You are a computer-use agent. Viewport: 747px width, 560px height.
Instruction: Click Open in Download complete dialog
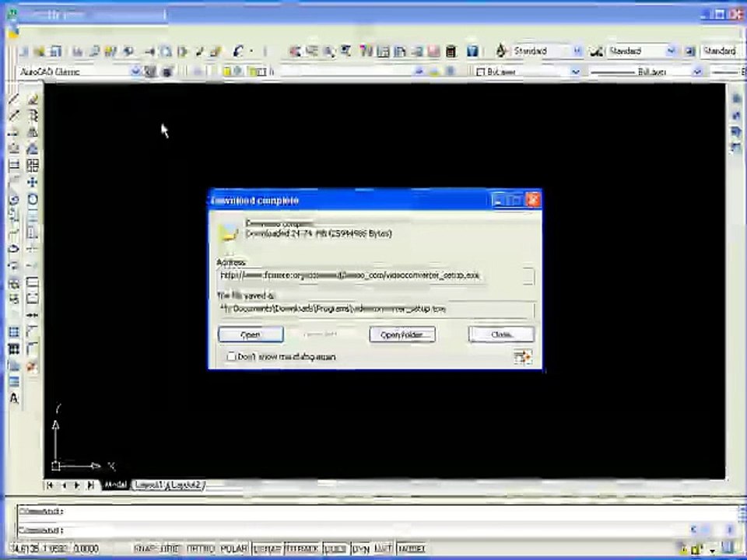pos(251,334)
